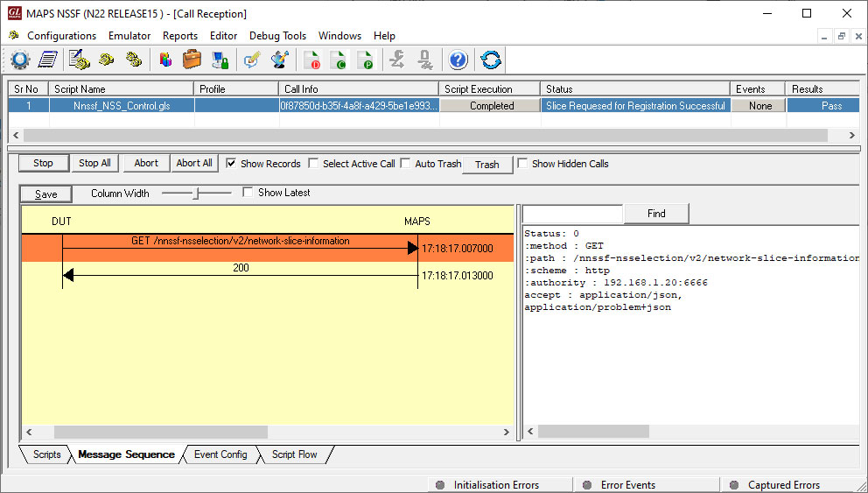
Task: Click the small icon beside the Configurations menu
Action: click(14, 35)
